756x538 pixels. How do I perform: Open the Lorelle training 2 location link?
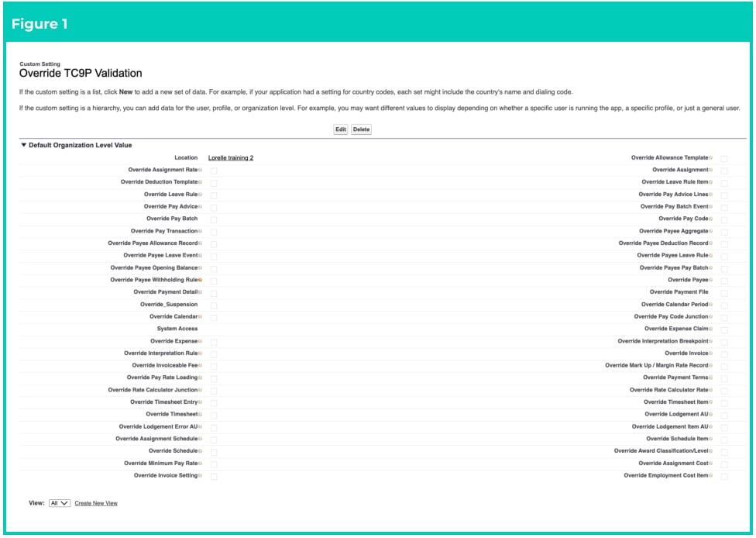[x=231, y=158]
